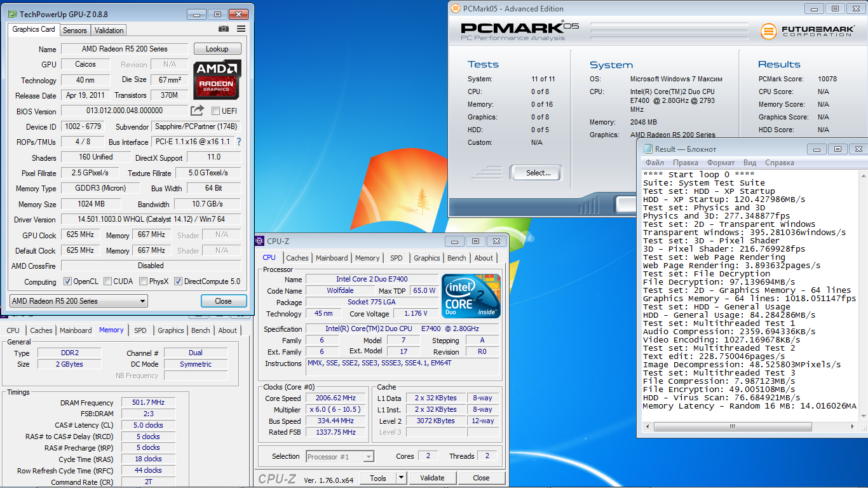
Task: Click the GPU Name field AMD Radeon R5 200 Series
Action: pos(125,49)
